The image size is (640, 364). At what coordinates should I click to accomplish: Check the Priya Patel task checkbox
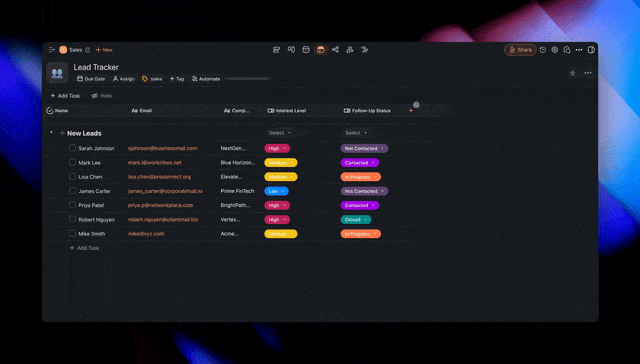tap(72, 205)
